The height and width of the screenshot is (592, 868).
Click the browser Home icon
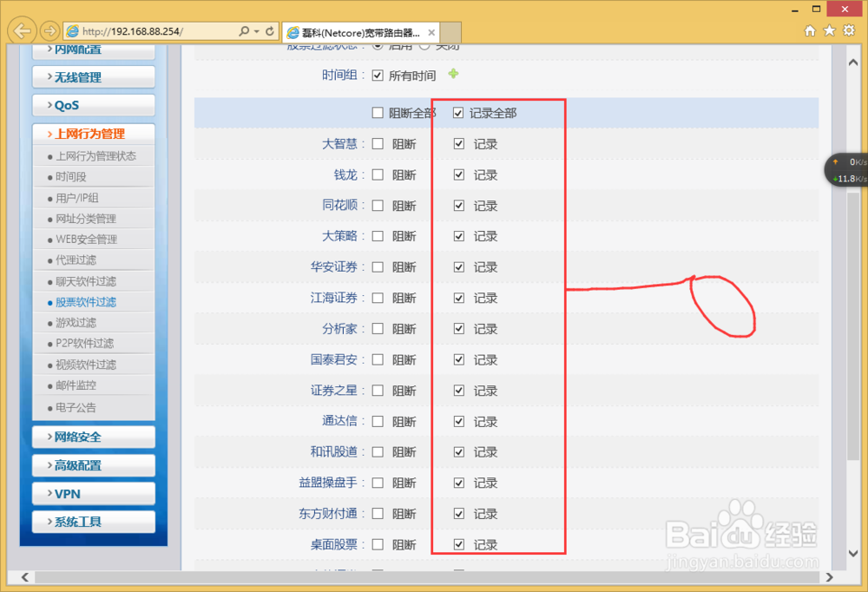(x=809, y=30)
